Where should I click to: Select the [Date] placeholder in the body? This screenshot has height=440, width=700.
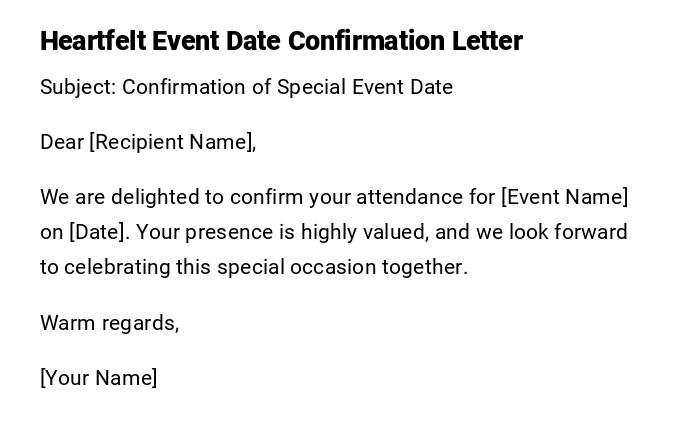99,232
